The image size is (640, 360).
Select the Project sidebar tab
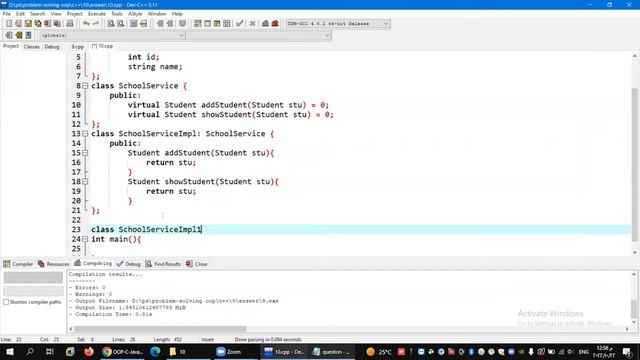coord(11,46)
